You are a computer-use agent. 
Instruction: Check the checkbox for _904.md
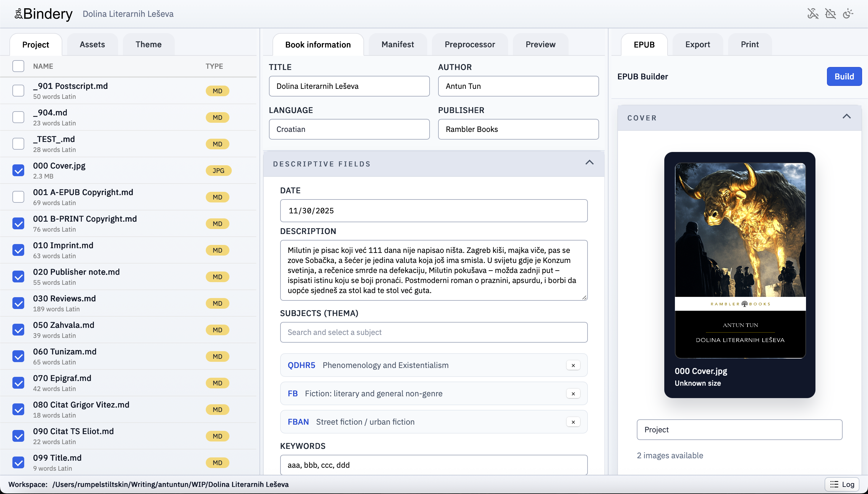18,117
